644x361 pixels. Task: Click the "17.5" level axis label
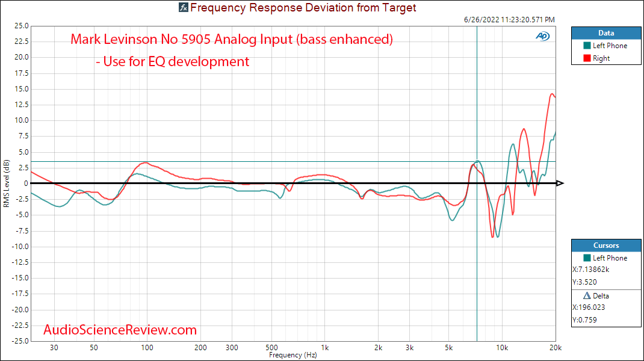point(21,73)
